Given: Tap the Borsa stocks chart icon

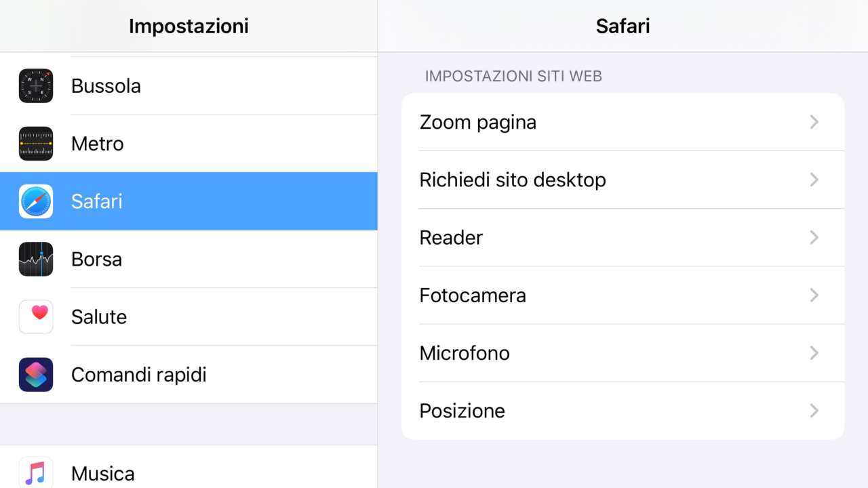Looking at the screenshot, I should (36, 259).
